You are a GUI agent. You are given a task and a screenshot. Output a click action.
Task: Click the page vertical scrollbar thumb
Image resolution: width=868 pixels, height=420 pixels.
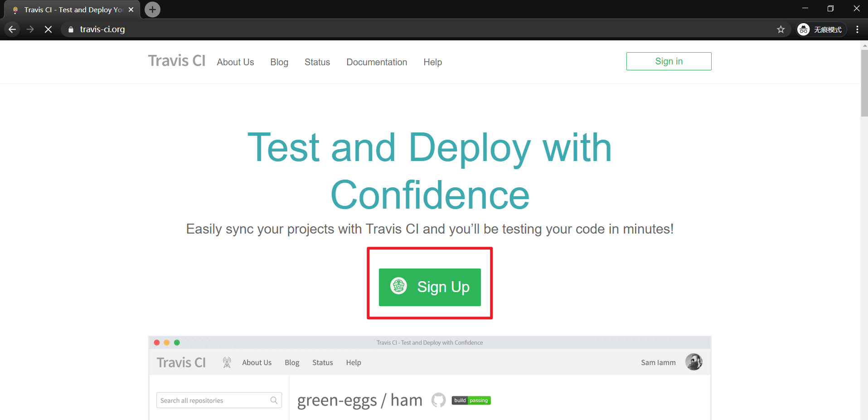[864, 83]
